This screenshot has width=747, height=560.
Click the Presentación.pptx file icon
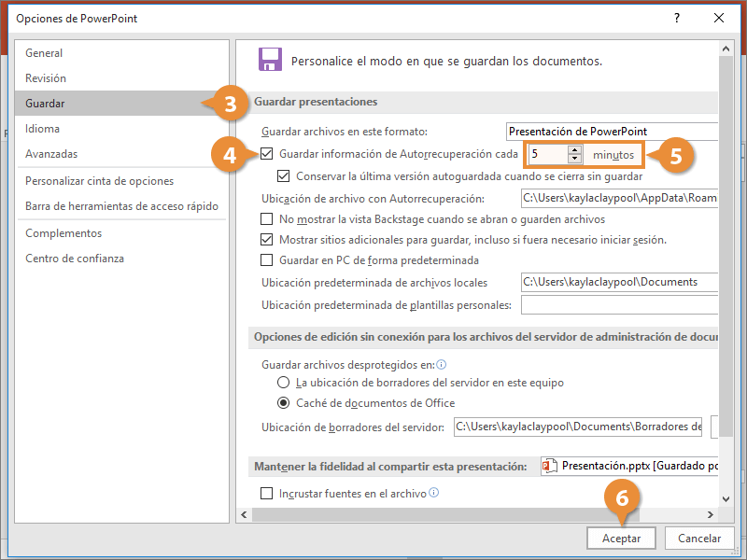coord(553,466)
